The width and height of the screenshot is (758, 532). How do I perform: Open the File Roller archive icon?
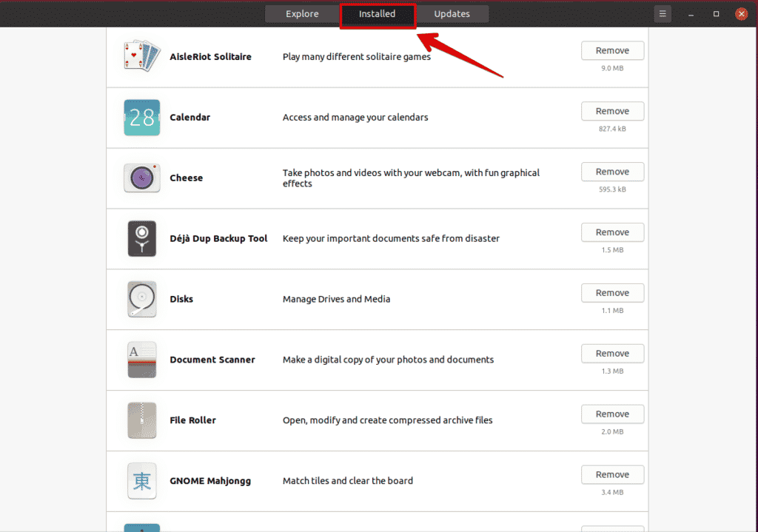(141, 420)
